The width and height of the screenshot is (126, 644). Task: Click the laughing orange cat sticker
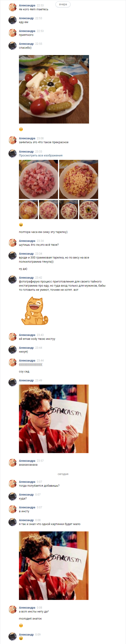[35, 311]
